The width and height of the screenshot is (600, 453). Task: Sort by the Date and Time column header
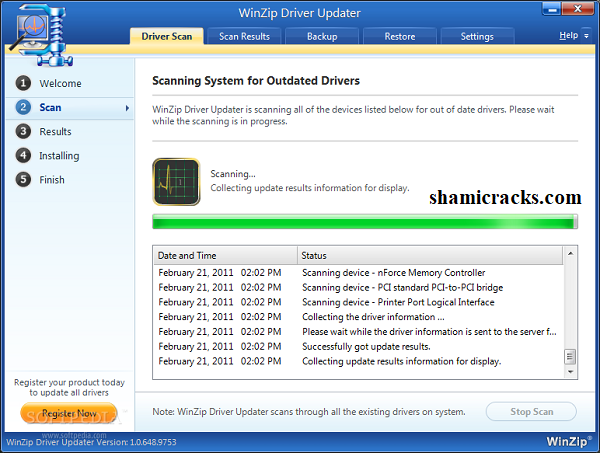(226, 256)
